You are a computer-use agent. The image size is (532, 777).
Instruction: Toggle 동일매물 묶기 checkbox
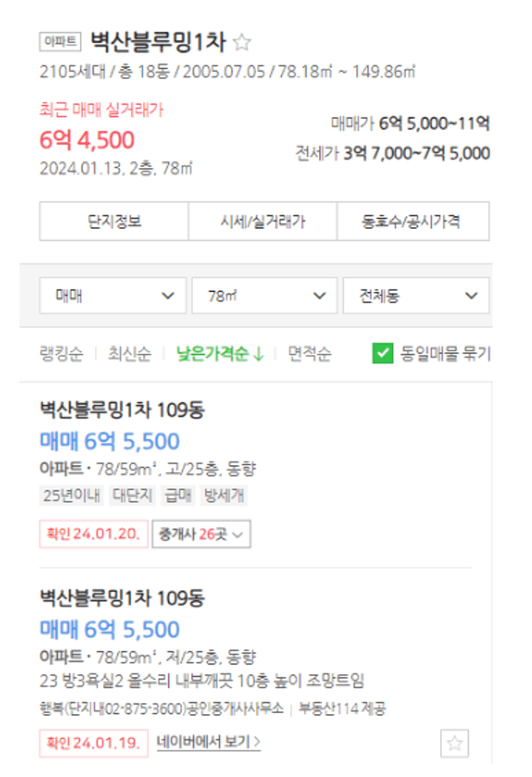(x=382, y=353)
